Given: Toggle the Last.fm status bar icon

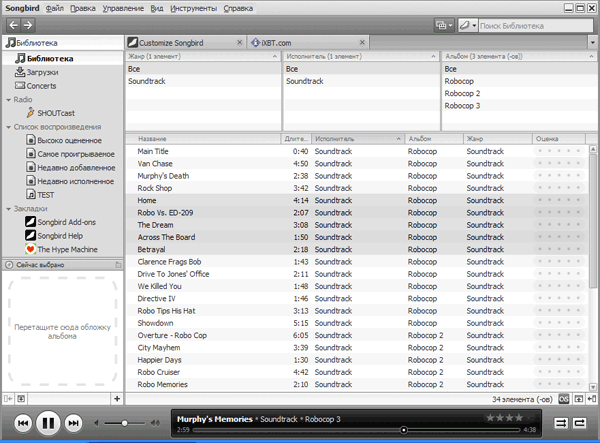Looking at the screenshot, I should 564,399.
